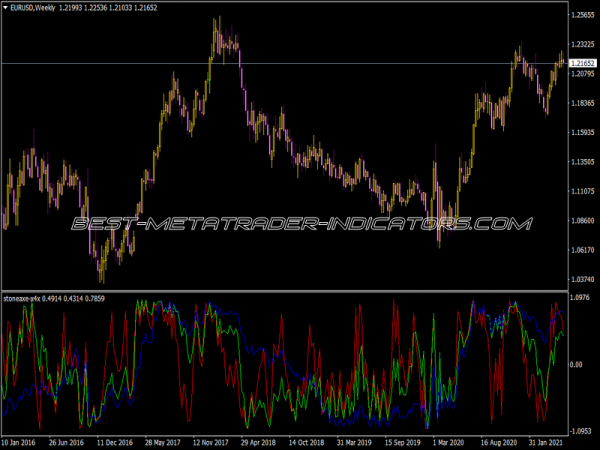Click the current price label 1.21652
Viewport: 600px width, 450px height.
583,63
